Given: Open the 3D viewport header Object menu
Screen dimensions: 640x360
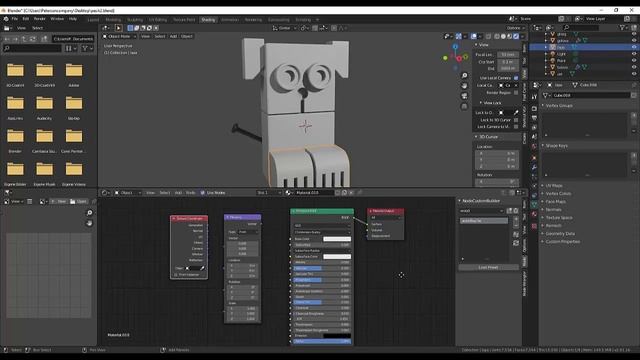Looking at the screenshot, I should 187,36.
